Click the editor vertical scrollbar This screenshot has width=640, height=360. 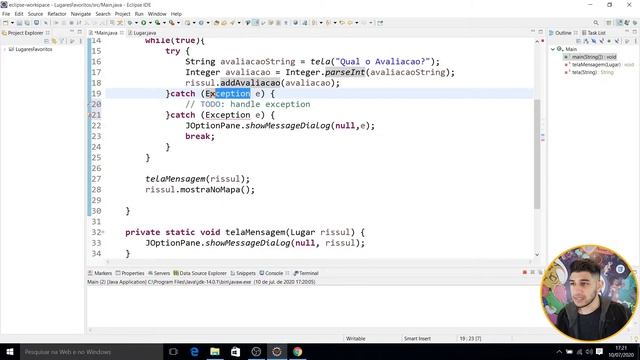537,154
